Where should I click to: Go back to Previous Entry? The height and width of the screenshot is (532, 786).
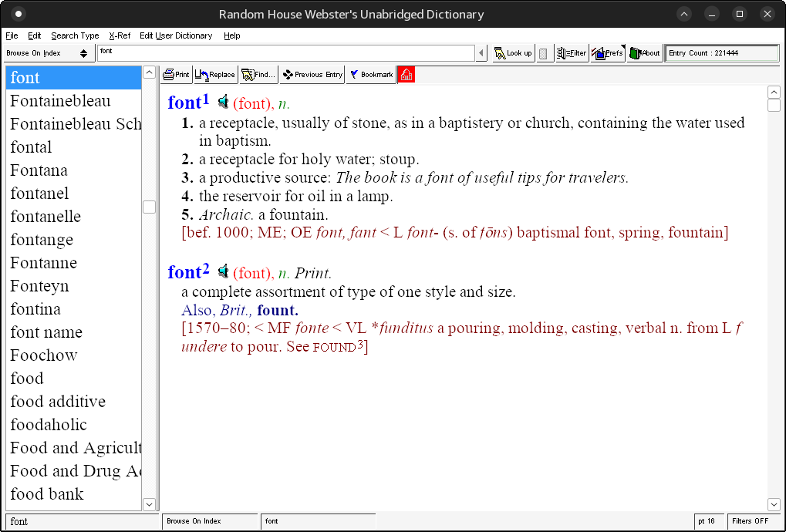coord(312,75)
